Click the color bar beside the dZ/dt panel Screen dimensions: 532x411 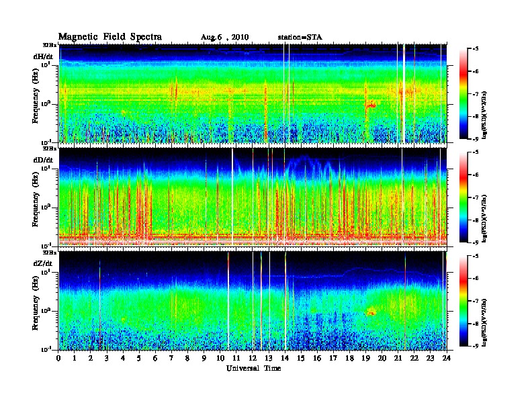pos(463,301)
